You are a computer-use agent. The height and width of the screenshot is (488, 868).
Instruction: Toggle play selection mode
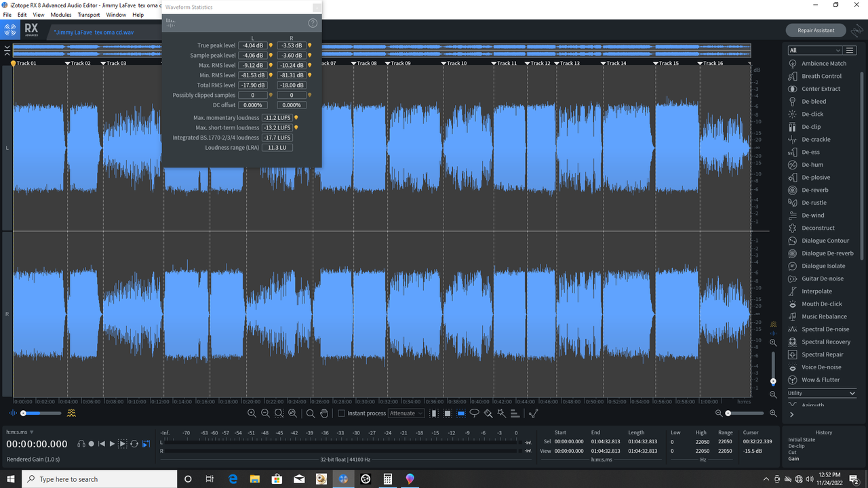click(x=123, y=444)
